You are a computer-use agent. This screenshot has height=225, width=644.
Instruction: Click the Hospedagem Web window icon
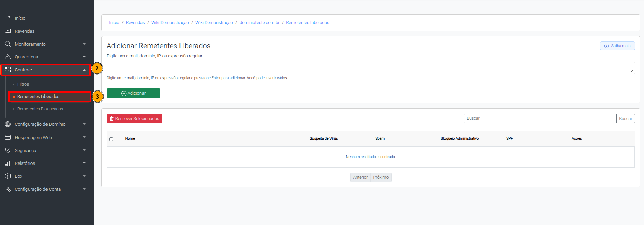[8, 137]
